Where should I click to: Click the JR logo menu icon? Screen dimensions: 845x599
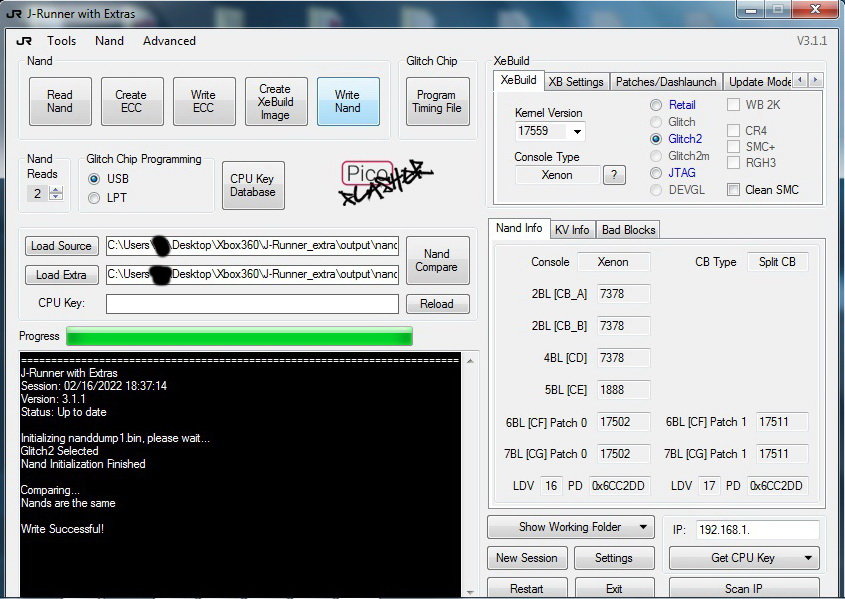point(24,41)
